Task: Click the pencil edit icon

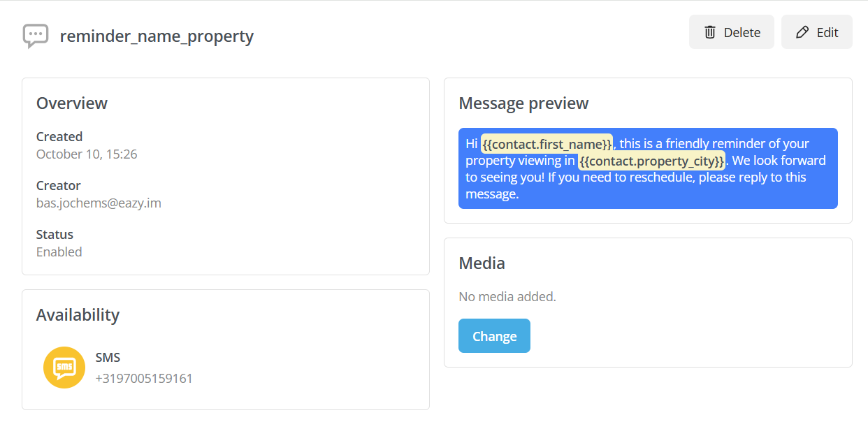Action: click(x=802, y=32)
